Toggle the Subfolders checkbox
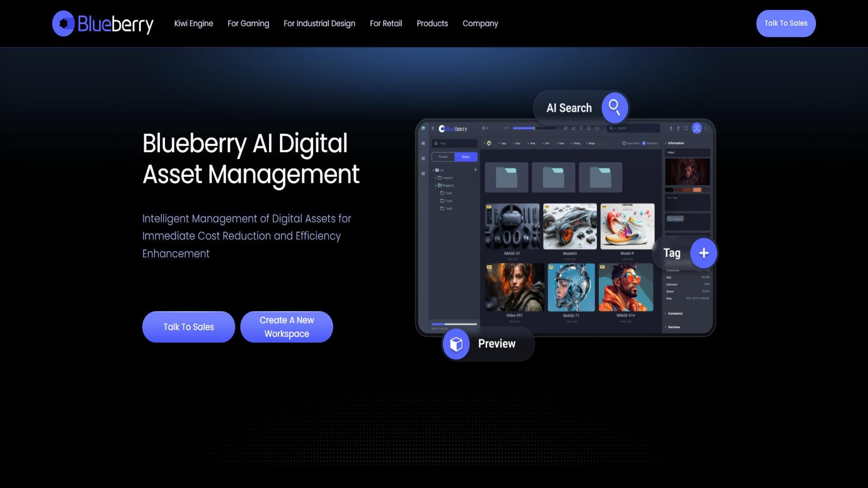This screenshot has height=488, width=868. (x=644, y=143)
